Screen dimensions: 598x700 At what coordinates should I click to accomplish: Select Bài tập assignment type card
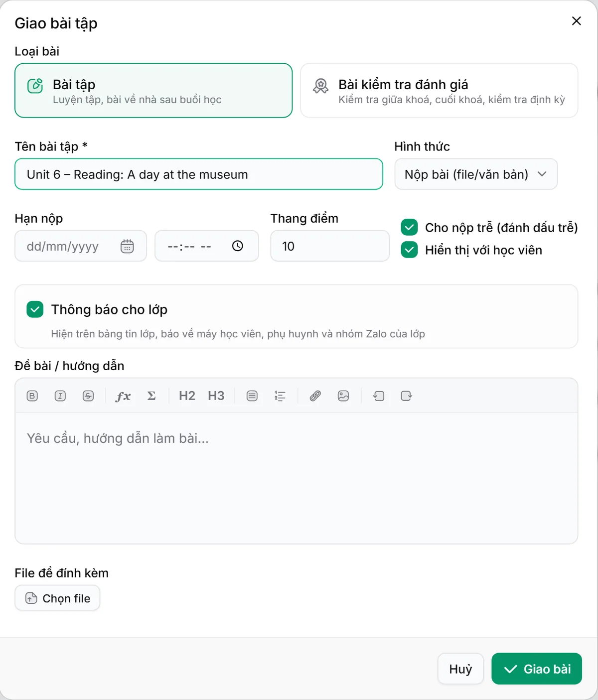click(x=153, y=91)
